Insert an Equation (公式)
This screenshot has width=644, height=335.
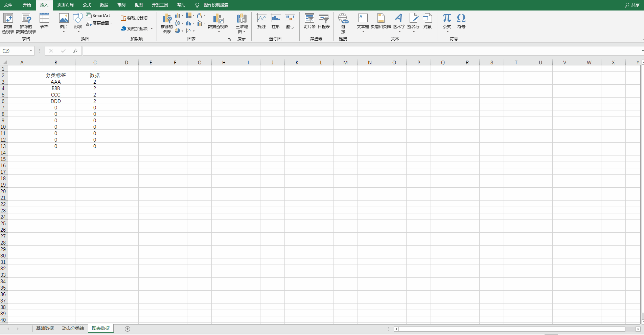447,23
